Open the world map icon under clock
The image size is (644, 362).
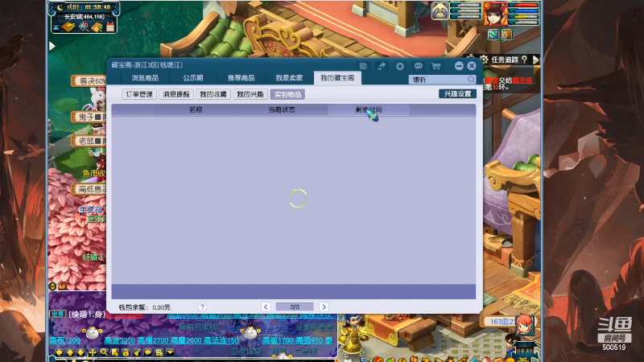point(84,27)
